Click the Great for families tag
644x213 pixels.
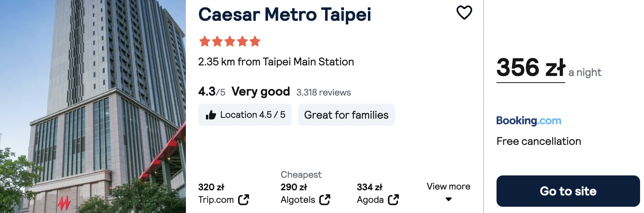point(346,115)
